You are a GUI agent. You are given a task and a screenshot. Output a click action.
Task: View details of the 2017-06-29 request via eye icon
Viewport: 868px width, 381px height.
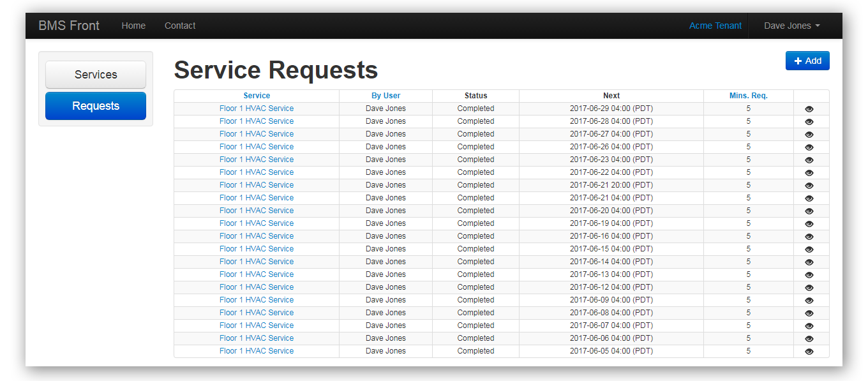click(809, 109)
